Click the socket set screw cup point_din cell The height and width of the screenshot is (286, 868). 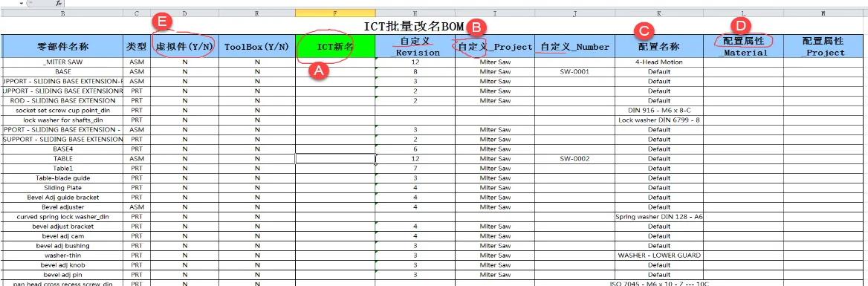click(62, 111)
